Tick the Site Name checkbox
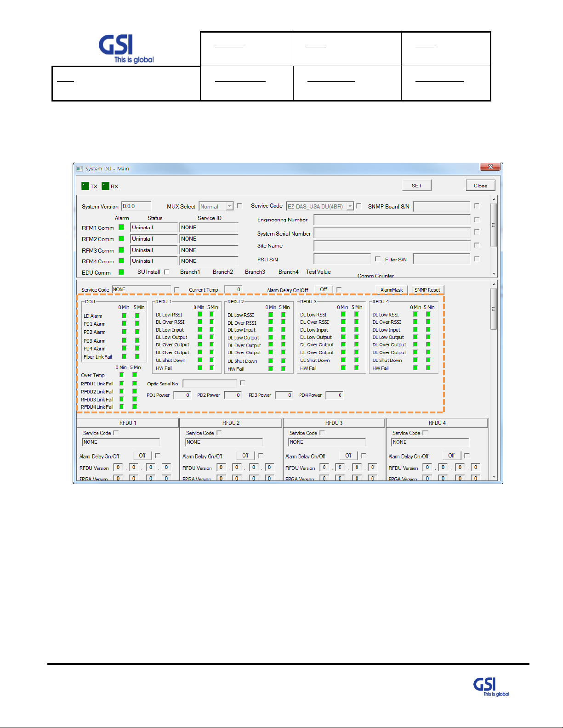 click(x=477, y=245)
